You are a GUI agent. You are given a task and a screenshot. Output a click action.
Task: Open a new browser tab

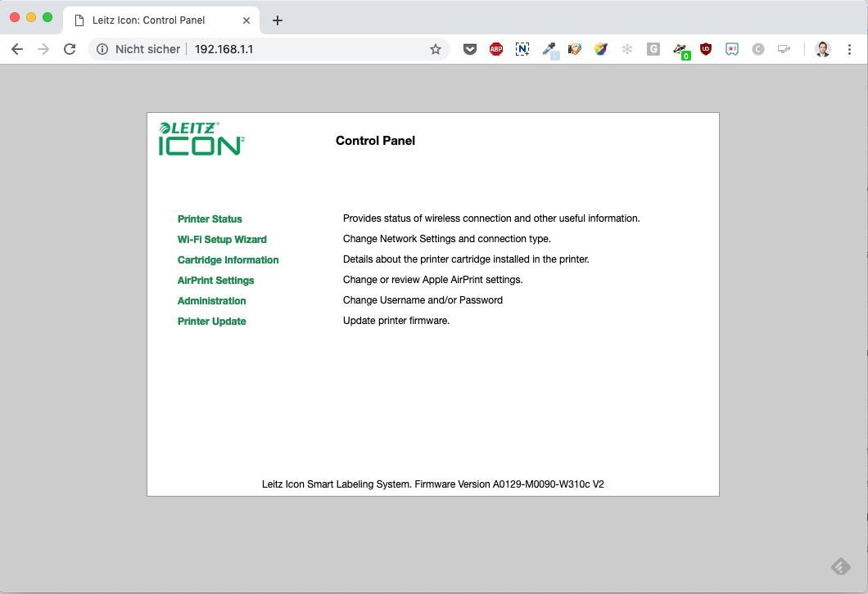pos(278,20)
